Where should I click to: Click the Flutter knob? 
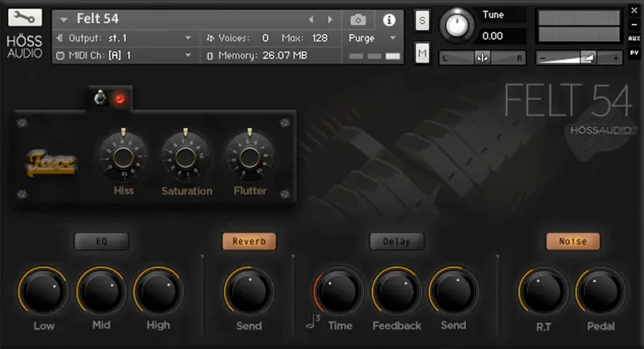250,157
